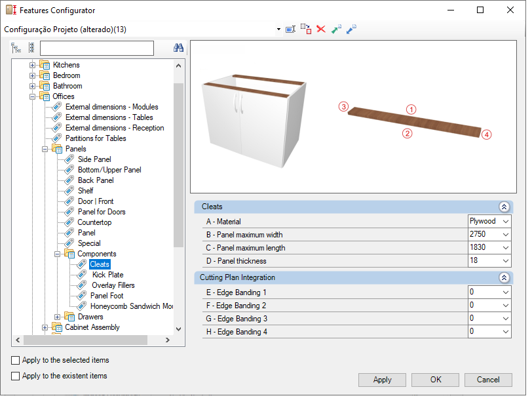Click the Bathroom folder icon
Image resolution: width=532 pixels, height=402 pixels.
click(x=45, y=85)
